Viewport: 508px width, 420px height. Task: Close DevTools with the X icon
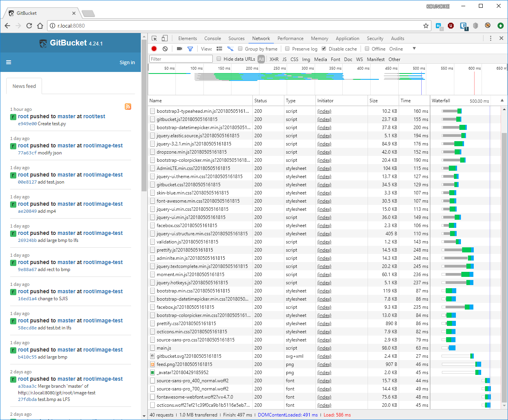pyautogui.click(x=501, y=38)
